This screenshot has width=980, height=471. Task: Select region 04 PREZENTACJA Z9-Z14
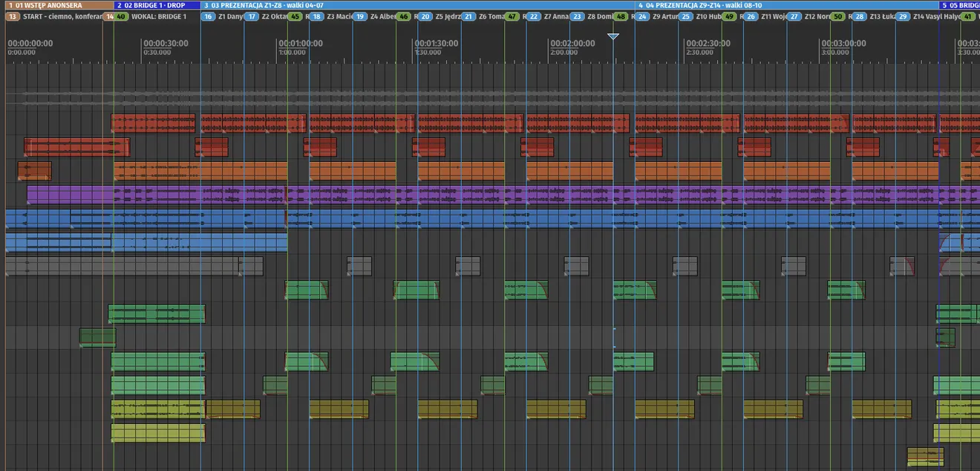787,5
